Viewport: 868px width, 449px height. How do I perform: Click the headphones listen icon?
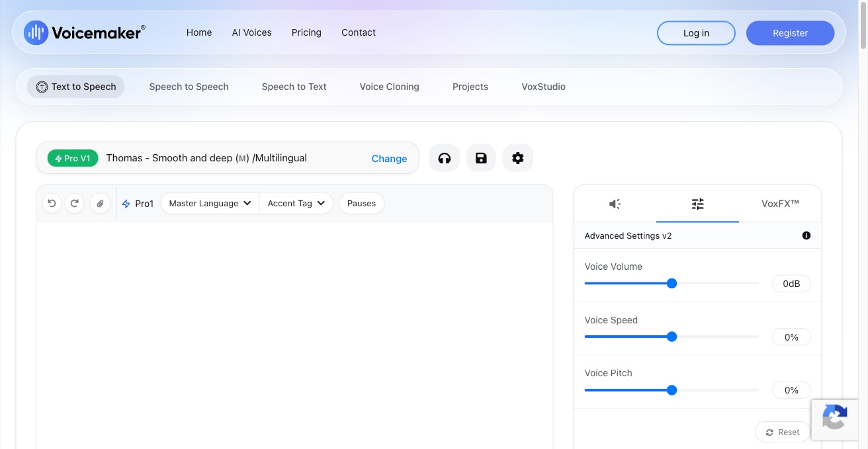click(x=445, y=158)
